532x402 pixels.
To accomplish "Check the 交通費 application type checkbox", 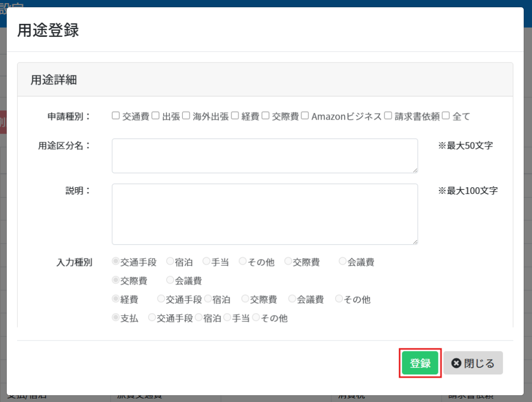I will click(116, 116).
